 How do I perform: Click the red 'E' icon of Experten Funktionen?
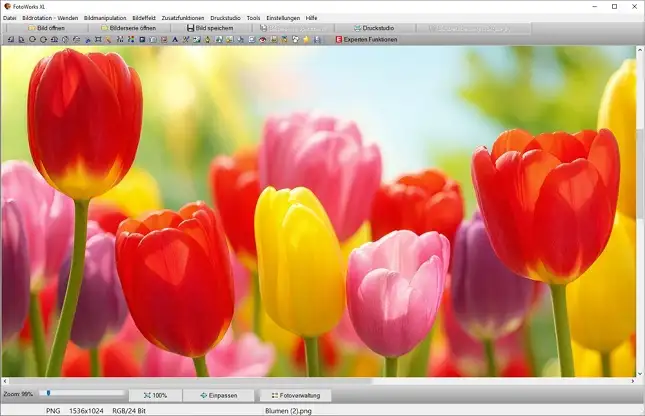(x=339, y=40)
